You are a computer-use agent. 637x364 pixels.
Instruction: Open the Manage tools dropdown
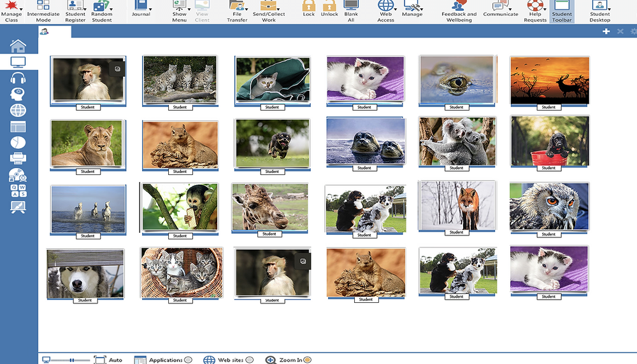click(x=421, y=9)
